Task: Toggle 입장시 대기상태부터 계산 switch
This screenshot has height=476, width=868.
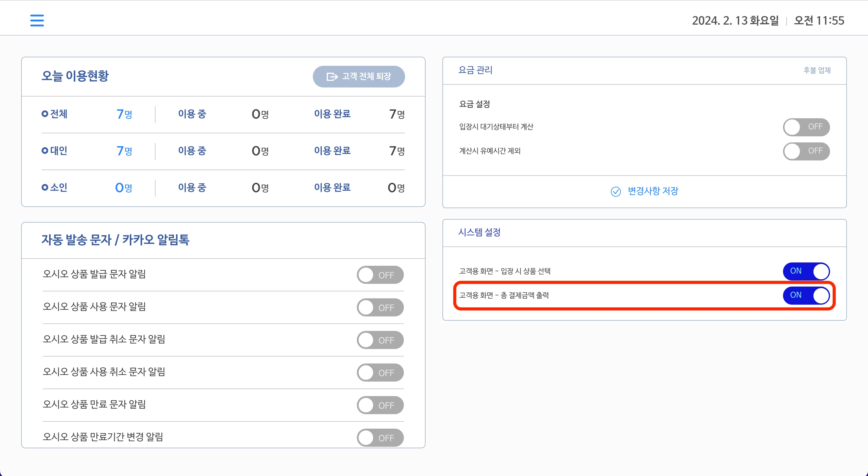Action: (x=806, y=127)
